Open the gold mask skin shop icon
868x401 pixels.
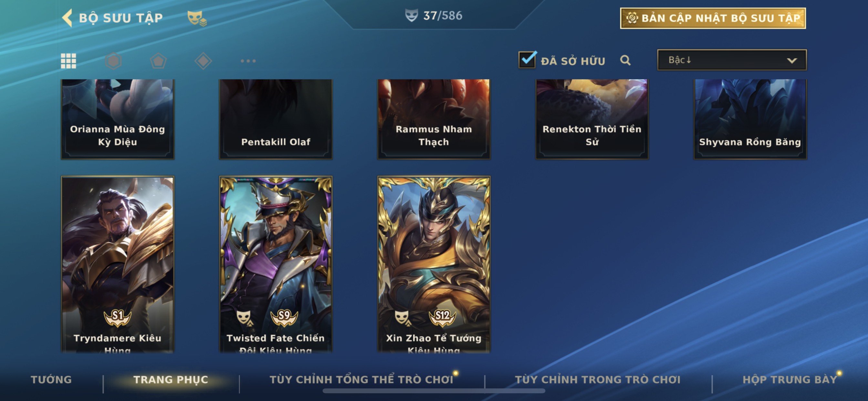pyautogui.click(x=197, y=18)
